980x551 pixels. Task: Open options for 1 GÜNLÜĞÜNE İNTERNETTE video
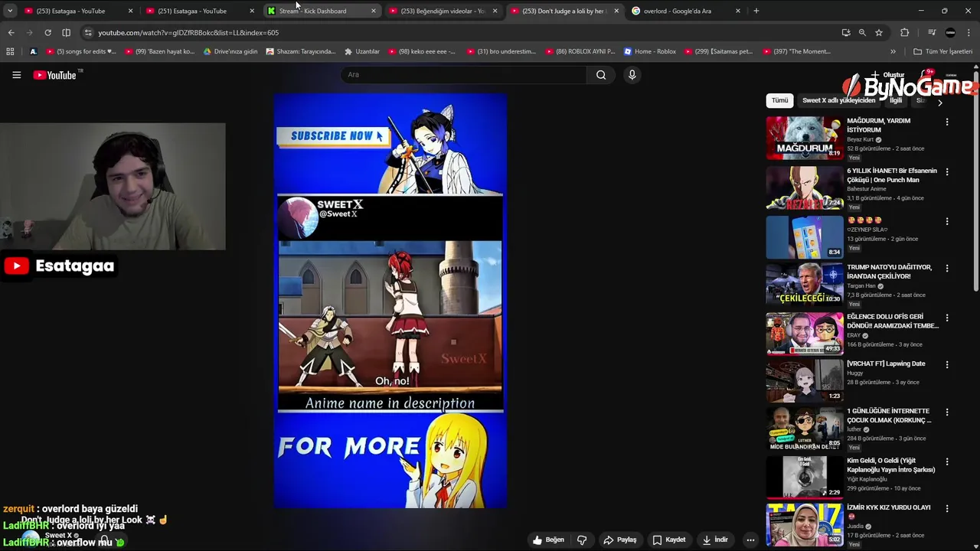tap(946, 412)
